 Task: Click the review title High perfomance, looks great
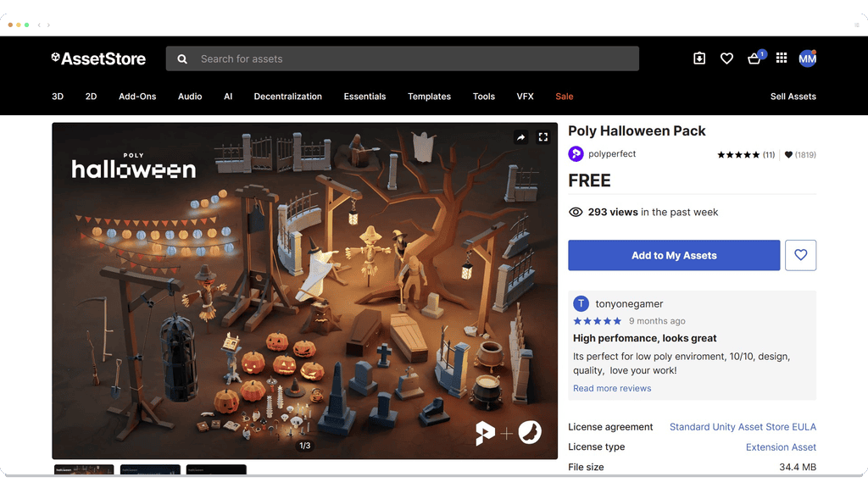tap(644, 338)
